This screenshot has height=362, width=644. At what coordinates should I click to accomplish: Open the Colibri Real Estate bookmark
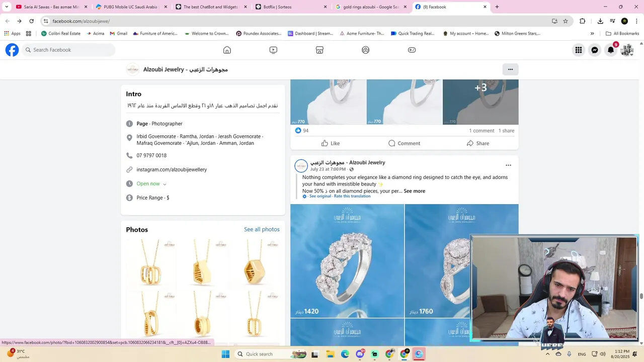pyautogui.click(x=60, y=34)
